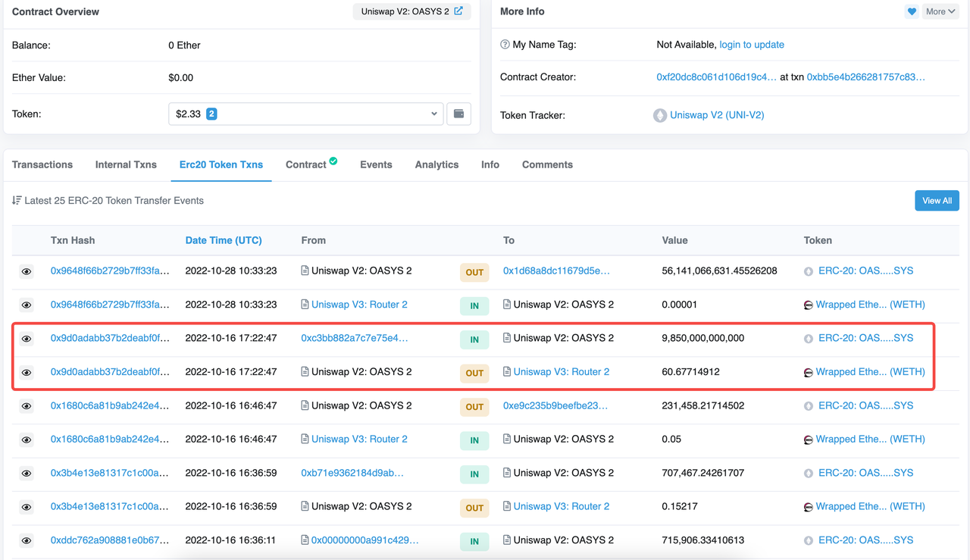Click the question mark icon by My Name Tag
This screenshot has width=970, height=560.
pos(505,45)
